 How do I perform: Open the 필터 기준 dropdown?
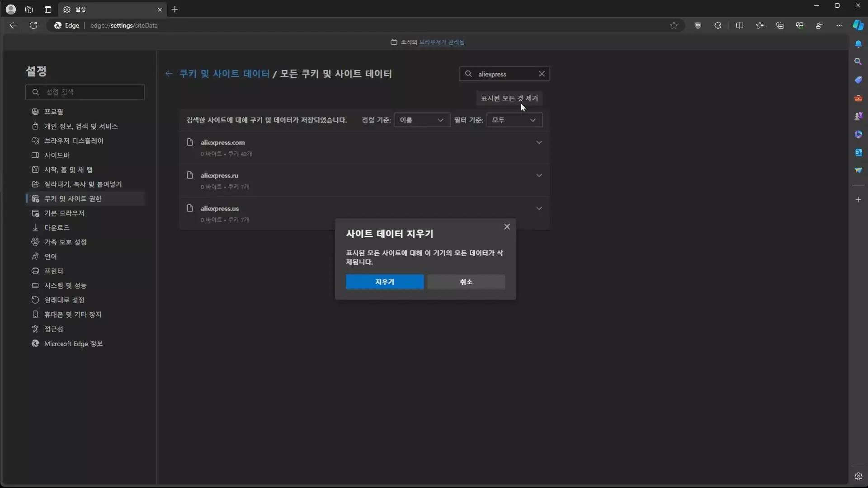pyautogui.click(x=514, y=120)
